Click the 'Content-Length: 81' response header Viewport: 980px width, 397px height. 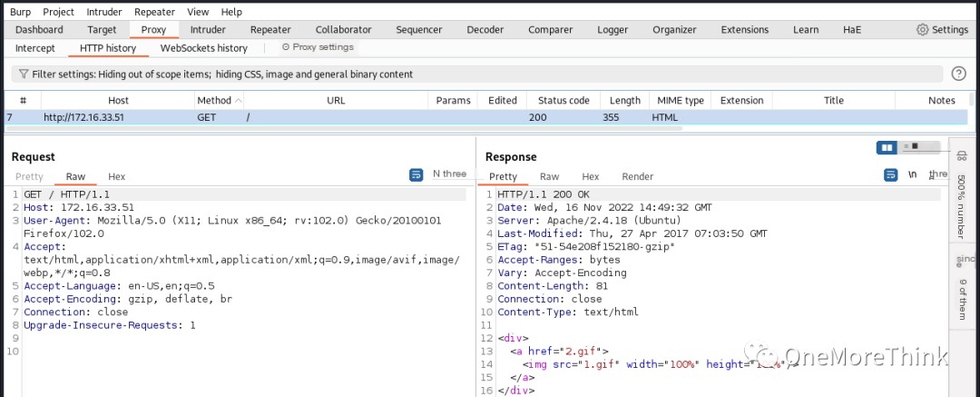[553, 285]
